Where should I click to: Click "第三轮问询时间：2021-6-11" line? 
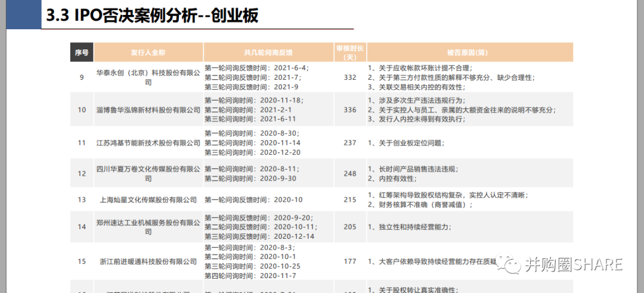pos(250,119)
